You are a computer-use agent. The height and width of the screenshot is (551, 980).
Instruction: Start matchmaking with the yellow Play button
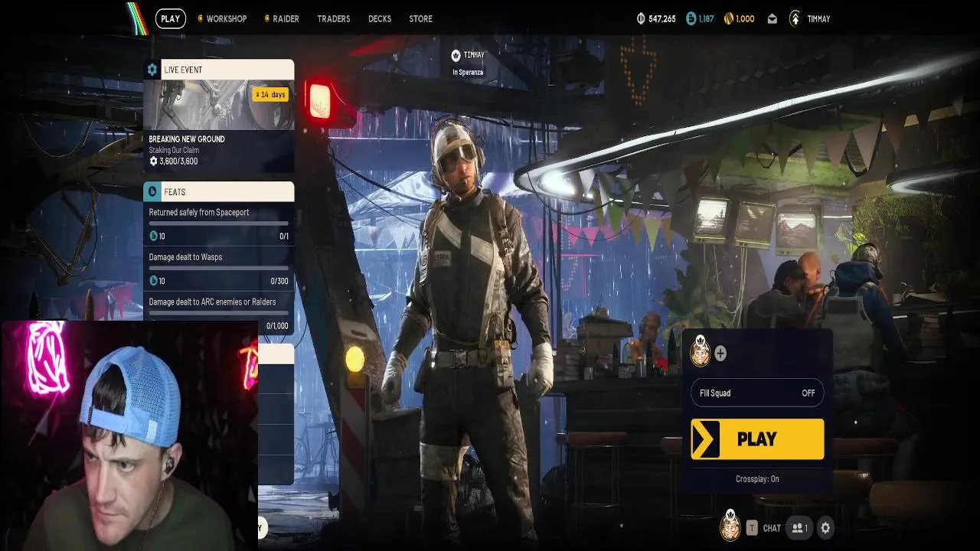click(757, 439)
